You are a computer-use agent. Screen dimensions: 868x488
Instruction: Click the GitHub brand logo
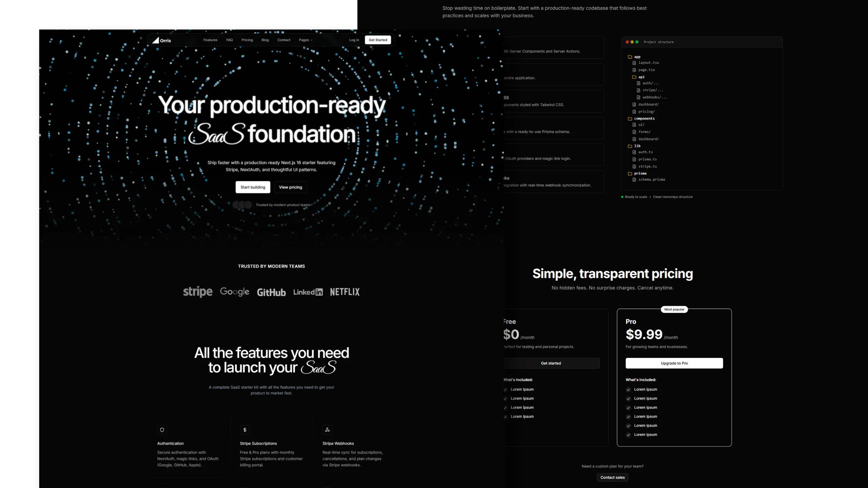pos(271,292)
